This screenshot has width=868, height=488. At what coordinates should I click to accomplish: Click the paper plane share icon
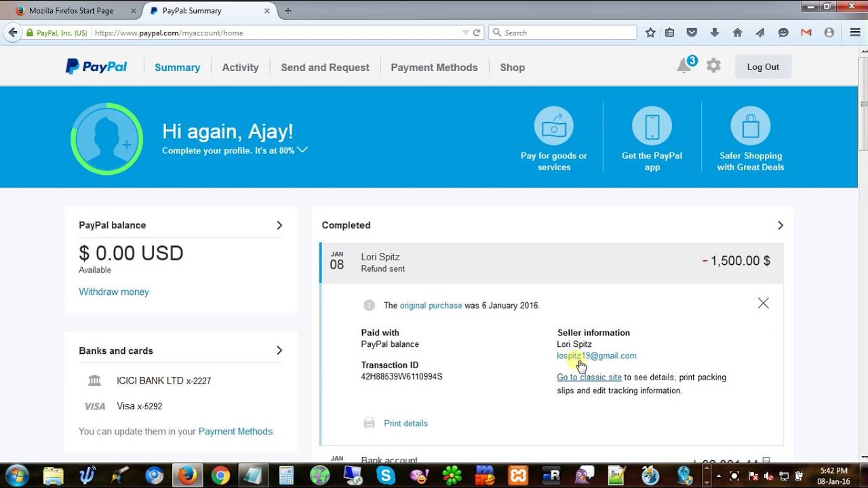pyautogui.click(x=760, y=33)
